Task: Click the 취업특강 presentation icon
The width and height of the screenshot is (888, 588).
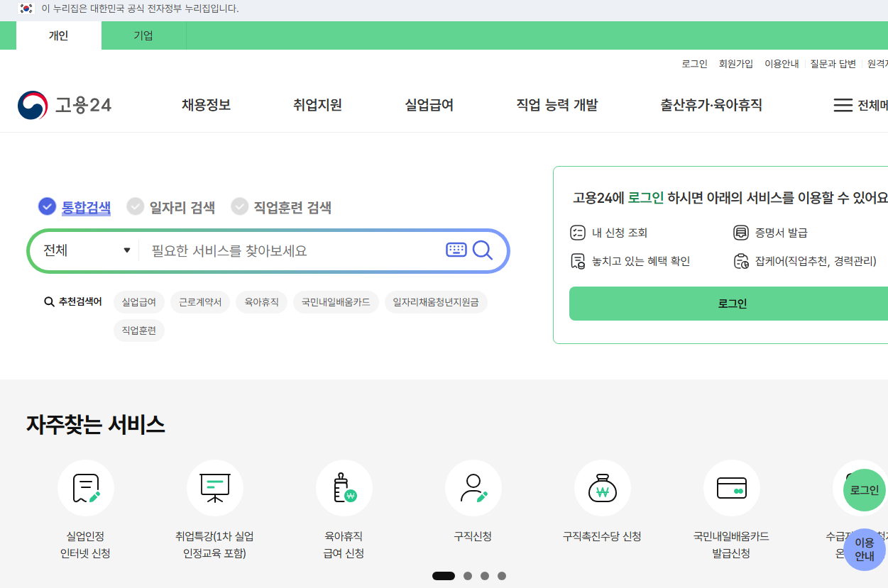Action: [x=215, y=488]
